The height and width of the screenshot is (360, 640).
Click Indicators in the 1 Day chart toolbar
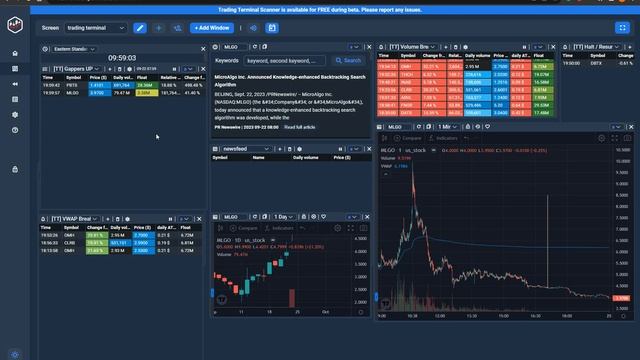(278, 228)
